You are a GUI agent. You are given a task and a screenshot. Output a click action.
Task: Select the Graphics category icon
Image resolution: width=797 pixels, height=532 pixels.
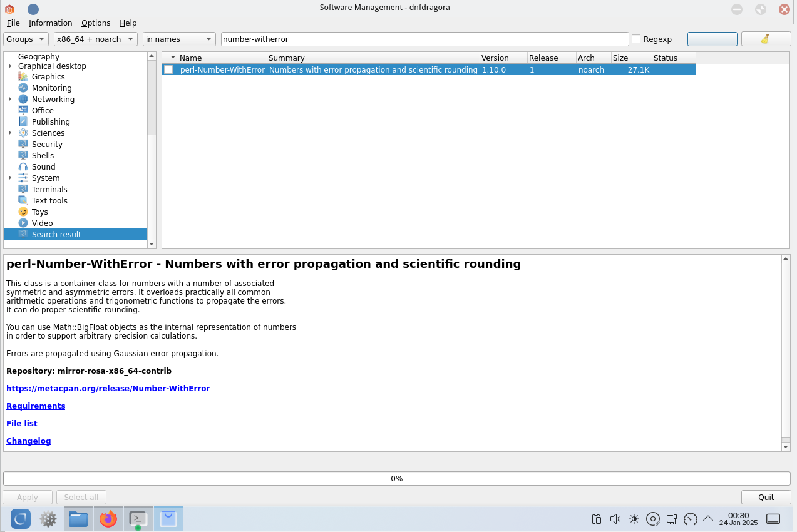click(23, 76)
